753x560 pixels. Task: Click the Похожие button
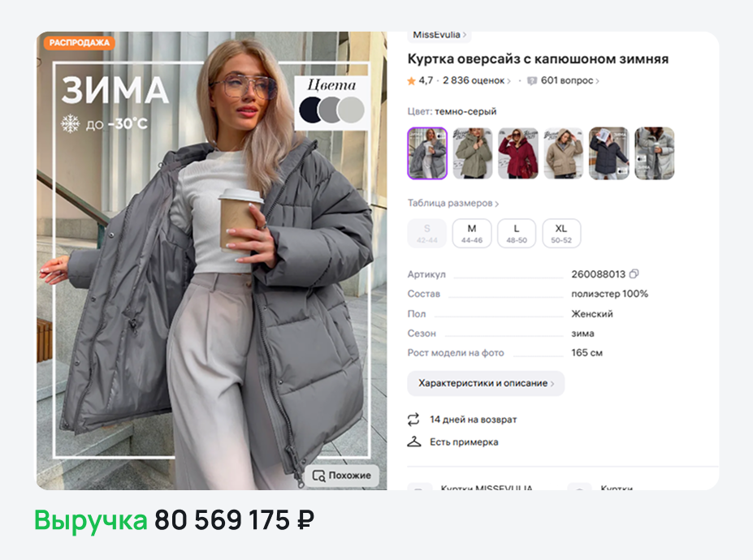pos(342,476)
